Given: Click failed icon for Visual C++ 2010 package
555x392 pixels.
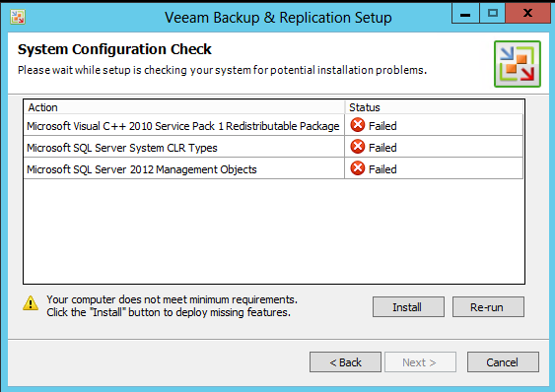Looking at the screenshot, I should click(358, 125).
